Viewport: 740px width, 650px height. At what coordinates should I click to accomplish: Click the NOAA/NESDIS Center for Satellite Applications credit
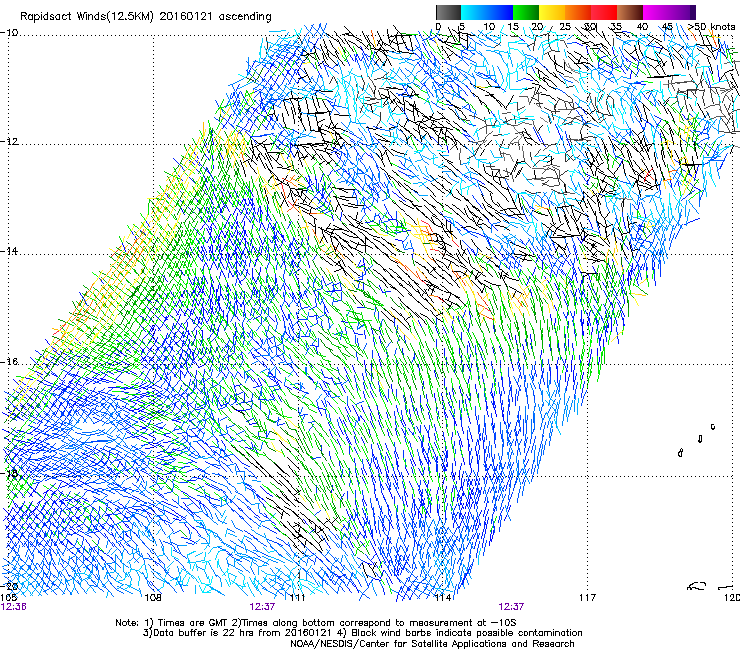point(432,643)
